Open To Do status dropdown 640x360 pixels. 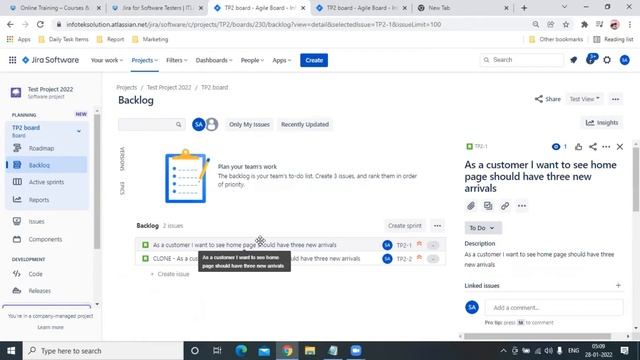[483, 228]
